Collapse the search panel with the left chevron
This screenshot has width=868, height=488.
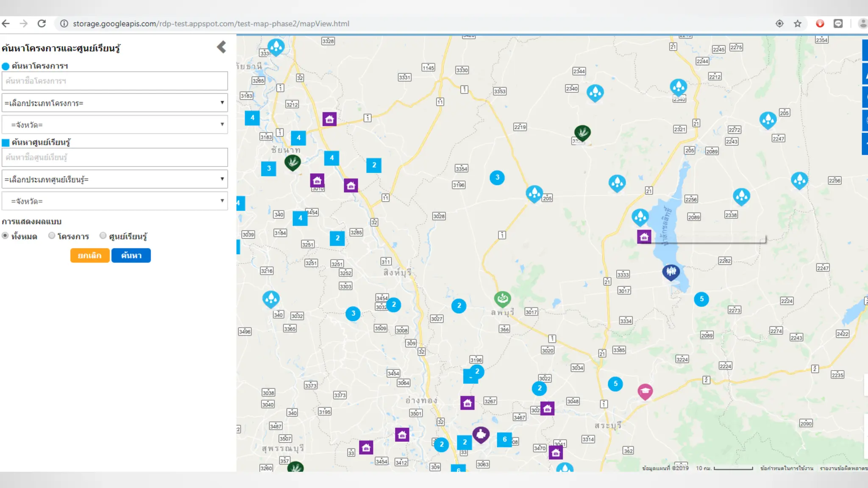[x=221, y=47]
